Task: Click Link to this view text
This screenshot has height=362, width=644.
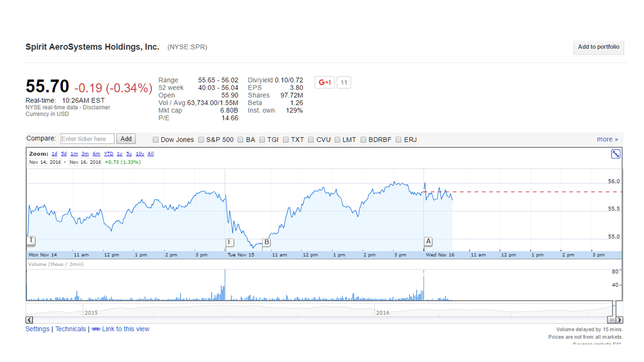Action: pos(126,329)
